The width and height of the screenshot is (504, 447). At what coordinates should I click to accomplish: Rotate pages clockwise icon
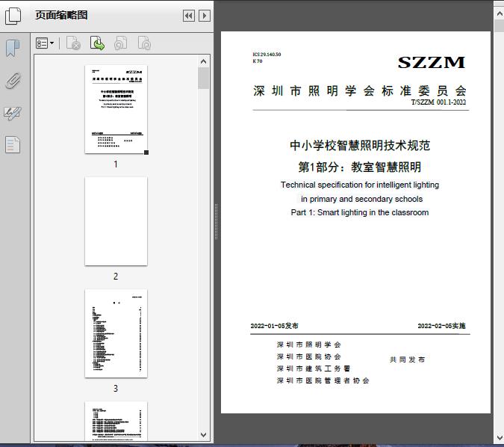(x=144, y=43)
